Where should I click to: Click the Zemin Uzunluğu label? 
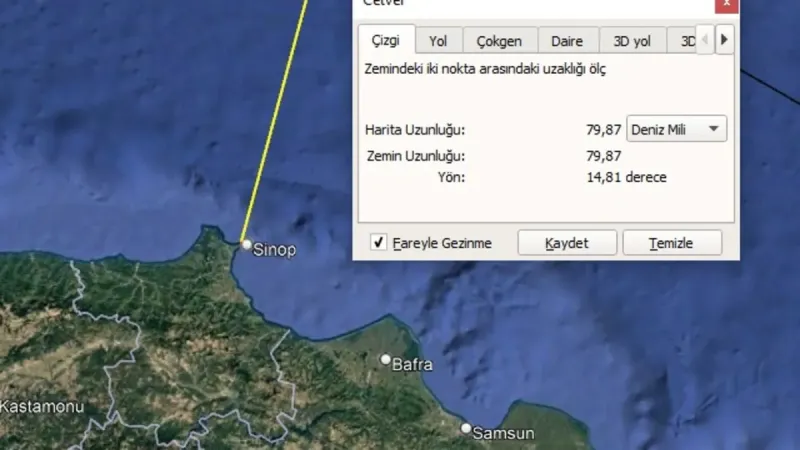click(416, 156)
